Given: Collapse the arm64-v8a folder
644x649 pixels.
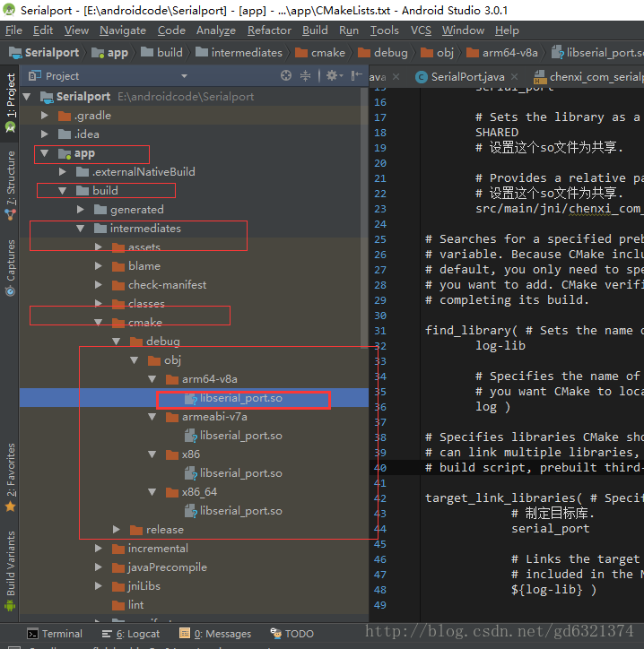Looking at the screenshot, I should tap(152, 379).
